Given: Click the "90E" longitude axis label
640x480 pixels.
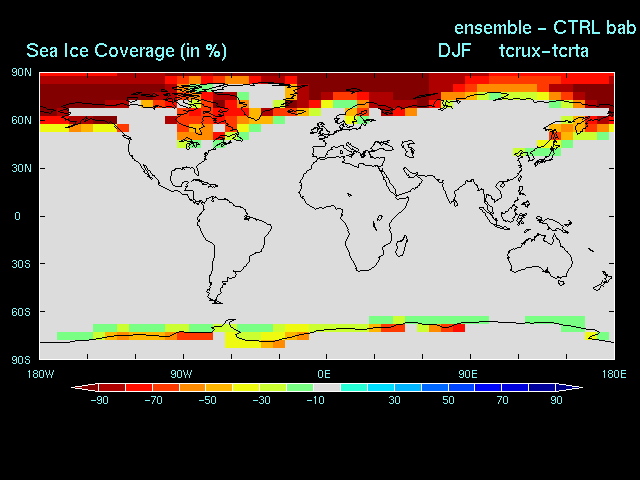Looking at the screenshot, I should tap(468, 374).
